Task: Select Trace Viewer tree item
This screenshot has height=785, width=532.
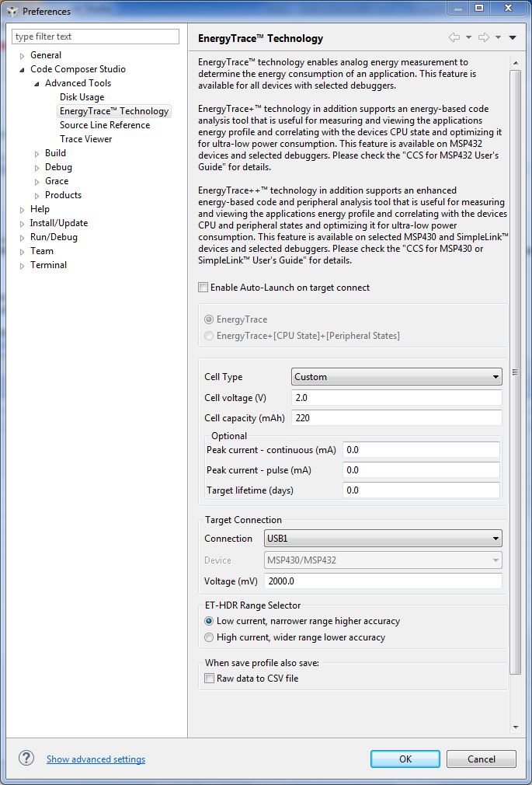Action: [x=85, y=139]
